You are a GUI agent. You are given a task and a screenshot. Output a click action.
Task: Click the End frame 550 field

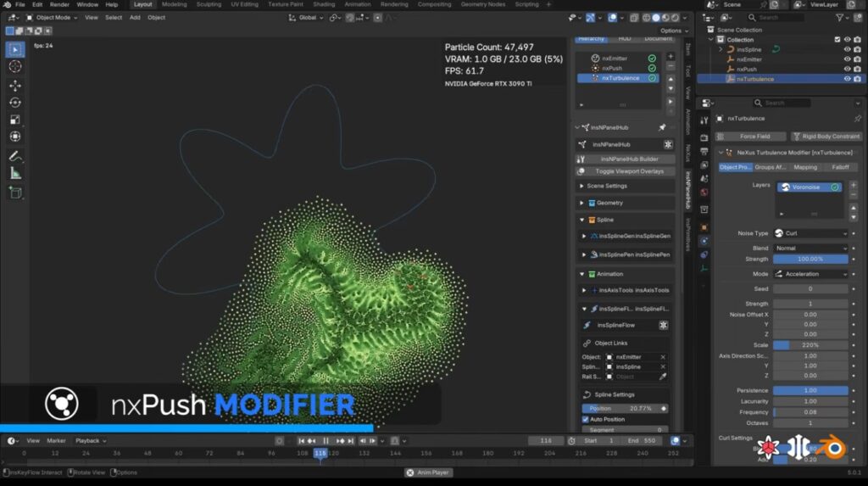click(x=643, y=441)
